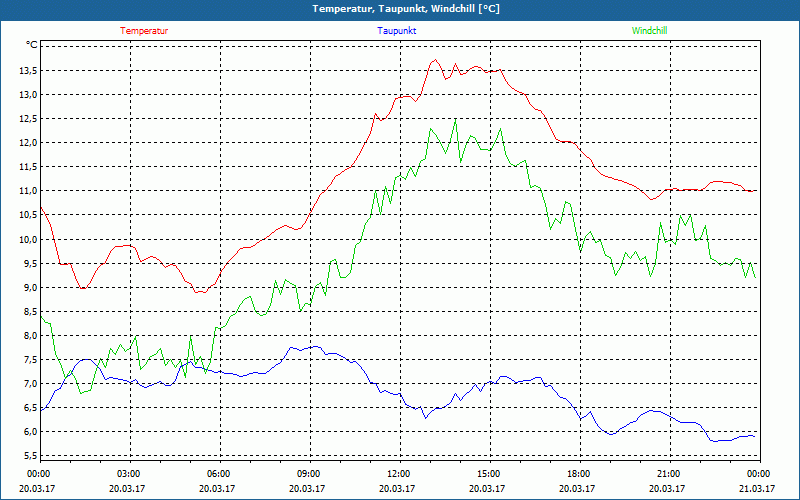Viewport: 800px width, 500px height.
Task: Click the 20.03.17 date under 03:00
Action: [127, 488]
